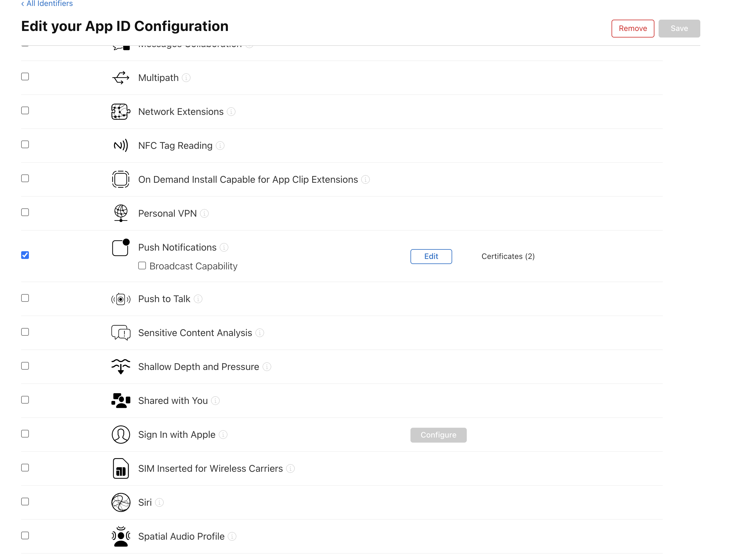Show info for Shallow Depth and Pressure
This screenshot has width=756, height=556.
(267, 367)
